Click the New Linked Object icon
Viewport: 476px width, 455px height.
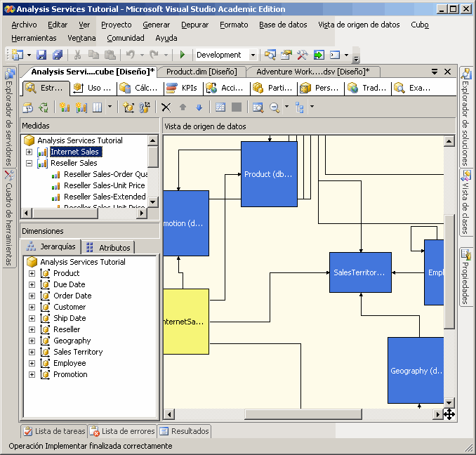tap(145, 107)
